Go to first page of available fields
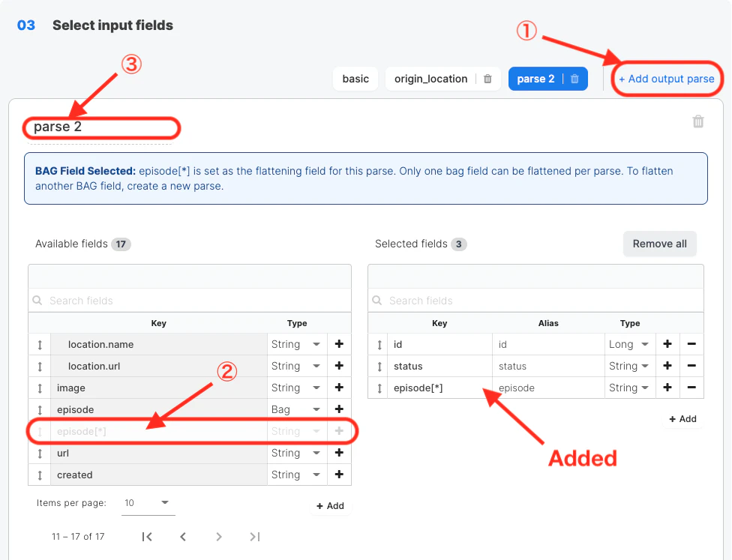732x560 pixels. point(147,537)
